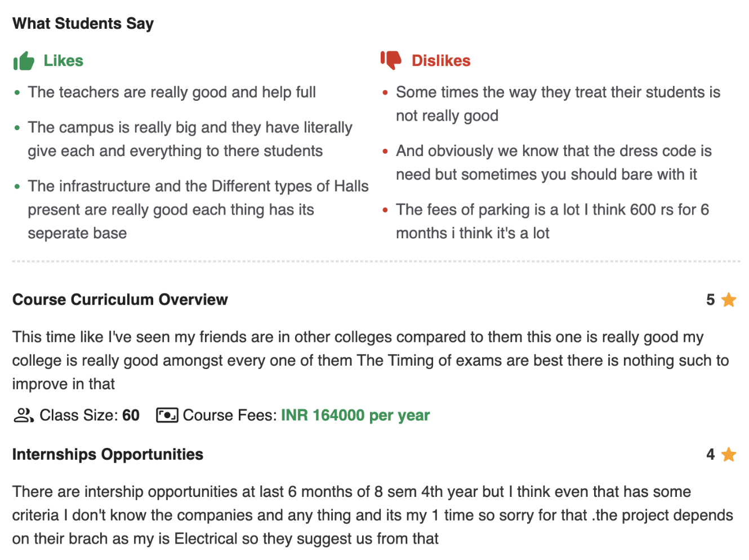Image resolution: width=749 pixels, height=560 pixels.
Task: Click the red thumbs-down Dislikes icon
Action: 391,60
